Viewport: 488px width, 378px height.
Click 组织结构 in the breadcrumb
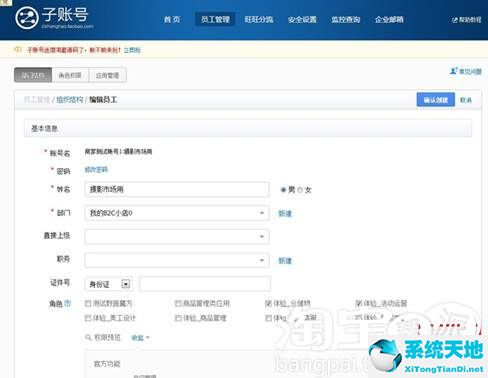tap(69, 100)
